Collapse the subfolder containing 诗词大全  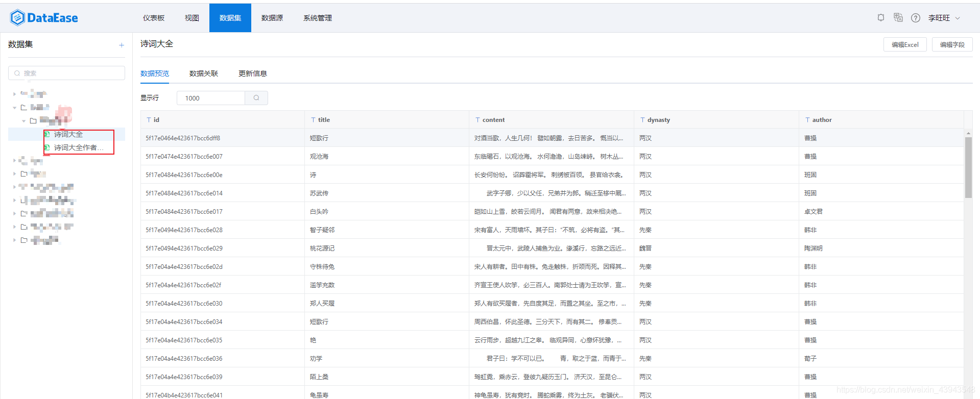(24, 121)
